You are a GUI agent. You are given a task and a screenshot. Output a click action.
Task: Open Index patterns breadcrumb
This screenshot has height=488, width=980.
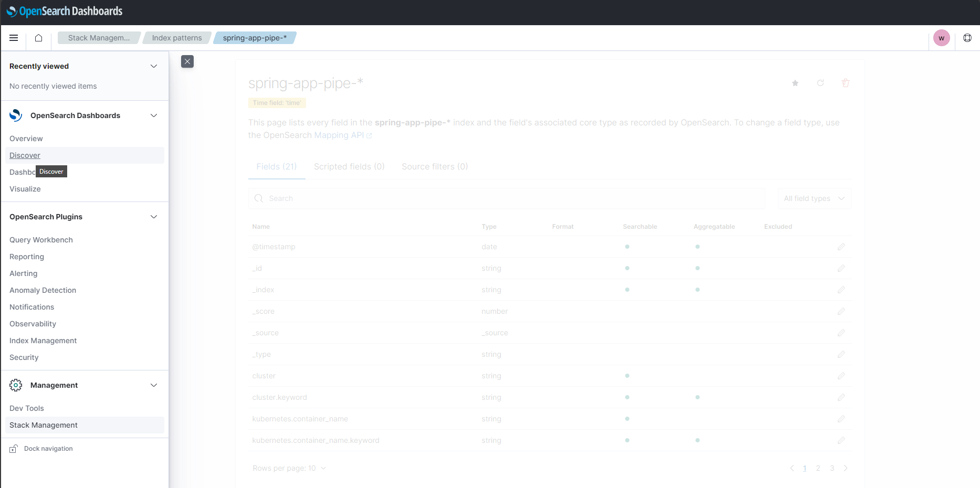tap(177, 38)
